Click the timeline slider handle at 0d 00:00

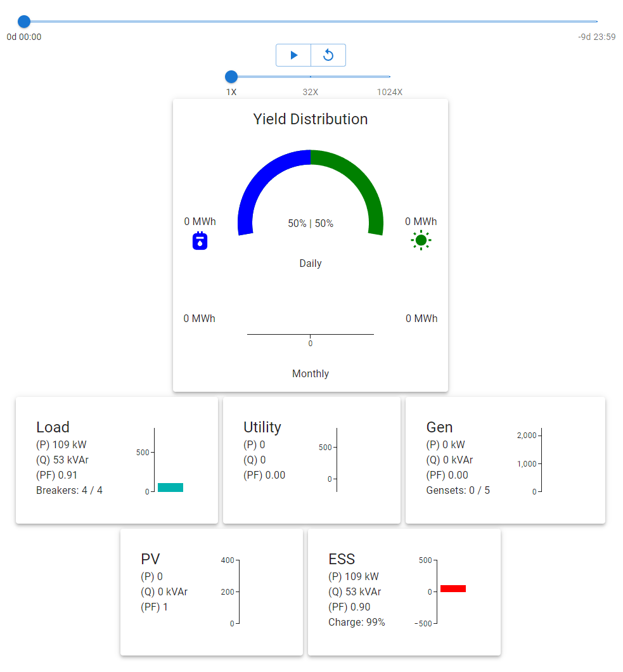point(23,21)
